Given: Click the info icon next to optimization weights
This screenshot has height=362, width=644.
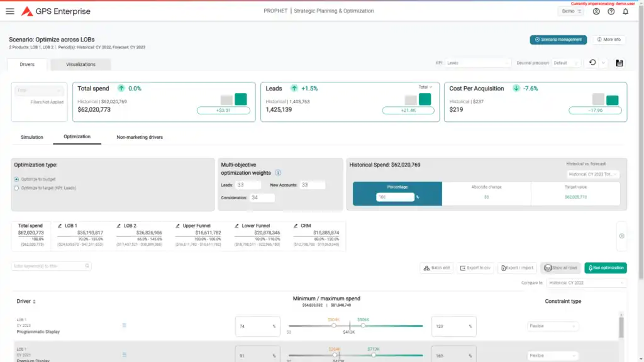Looking at the screenshot, I should (278, 173).
